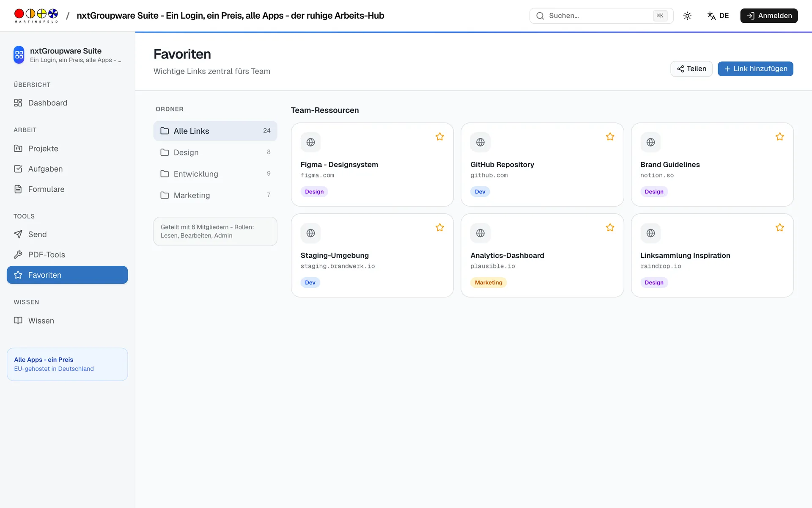The height and width of the screenshot is (508, 812).
Task: Toggle favorite star on Analytics-Dashboard card
Action: click(x=610, y=228)
